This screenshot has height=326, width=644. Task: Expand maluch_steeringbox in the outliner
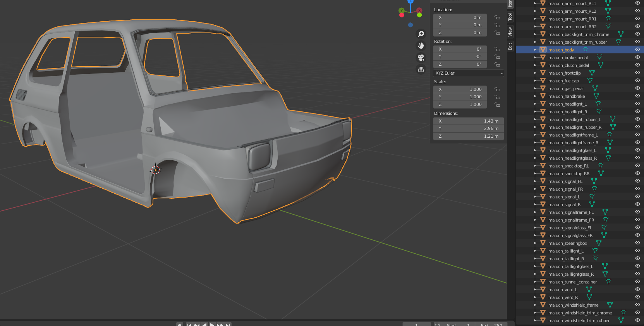[x=535, y=243]
